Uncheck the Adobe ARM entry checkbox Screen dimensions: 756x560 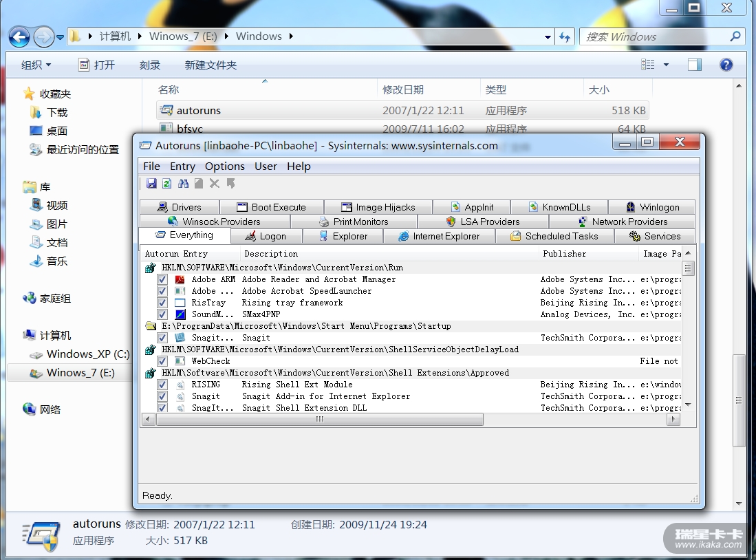(162, 279)
